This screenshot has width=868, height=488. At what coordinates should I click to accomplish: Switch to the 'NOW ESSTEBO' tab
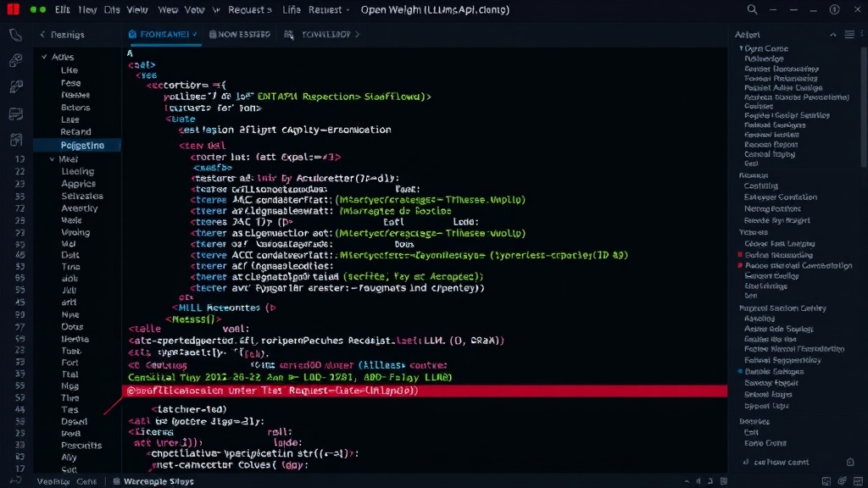240,34
